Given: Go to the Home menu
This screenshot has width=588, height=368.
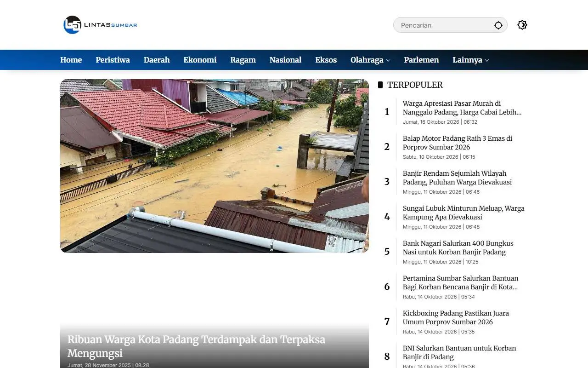Looking at the screenshot, I should click(71, 60).
